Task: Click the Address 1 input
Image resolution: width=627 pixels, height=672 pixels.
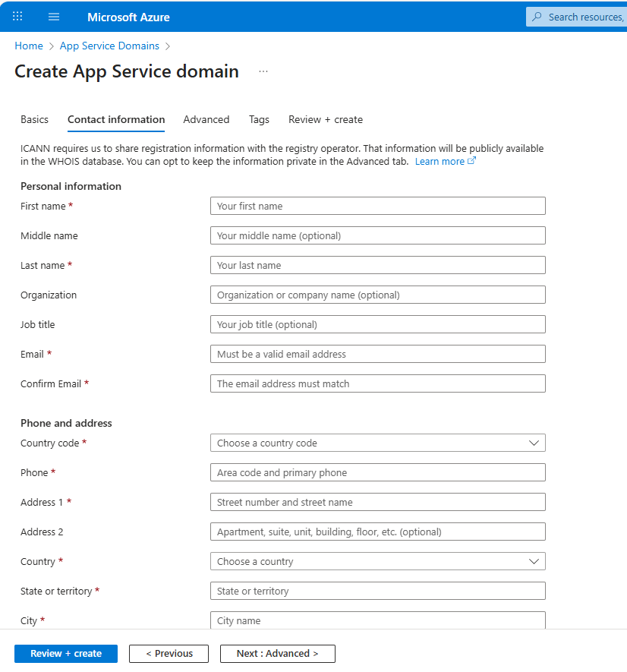Action: [x=377, y=502]
